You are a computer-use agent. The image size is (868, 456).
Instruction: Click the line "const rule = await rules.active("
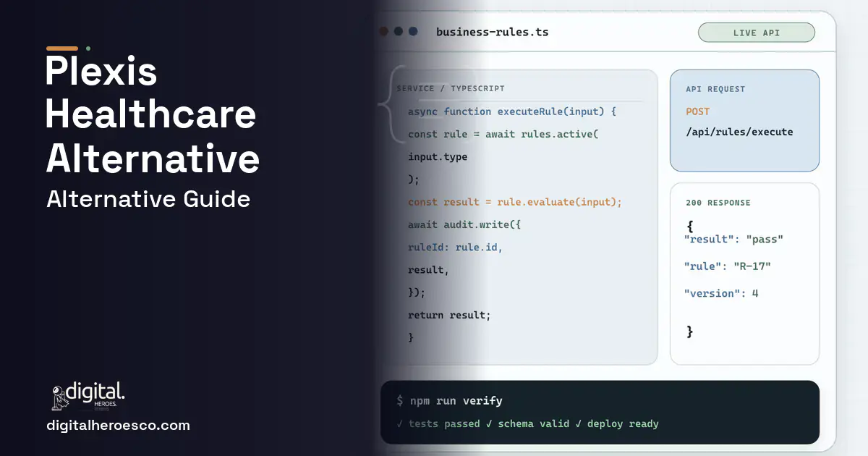(503, 134)
